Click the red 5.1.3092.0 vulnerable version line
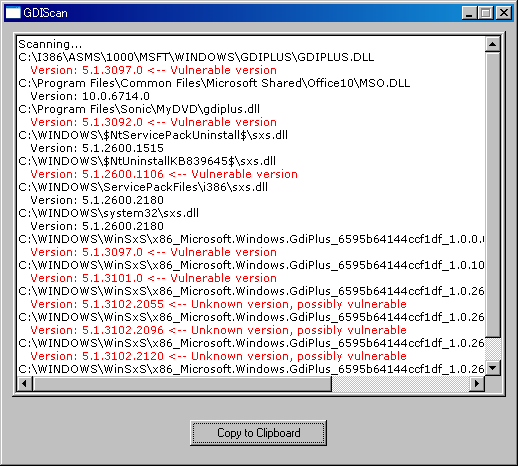The width and height of the screenshot is (518, 466). [153, 122]
